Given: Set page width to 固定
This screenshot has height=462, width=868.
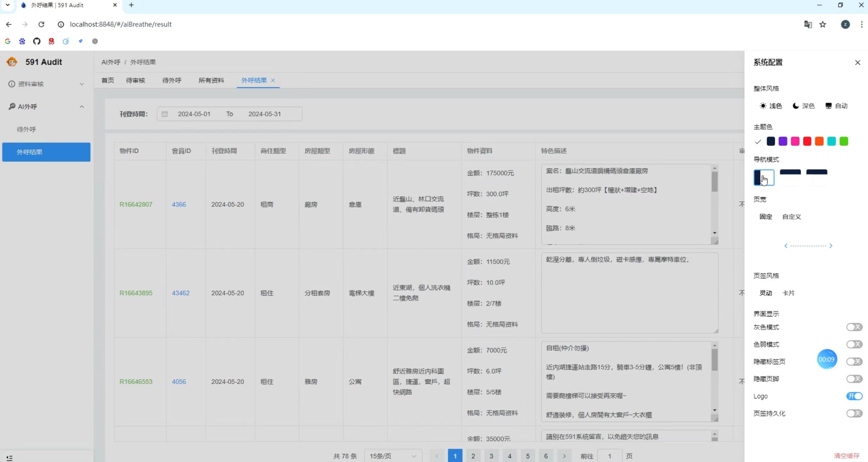Looking at the screenshot, I should click(766, 217).
